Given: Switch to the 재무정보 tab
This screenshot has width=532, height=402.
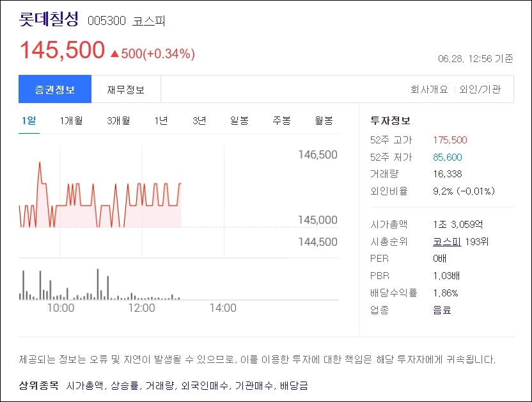Looking at the screenshot, I should (x=126, y=89).
